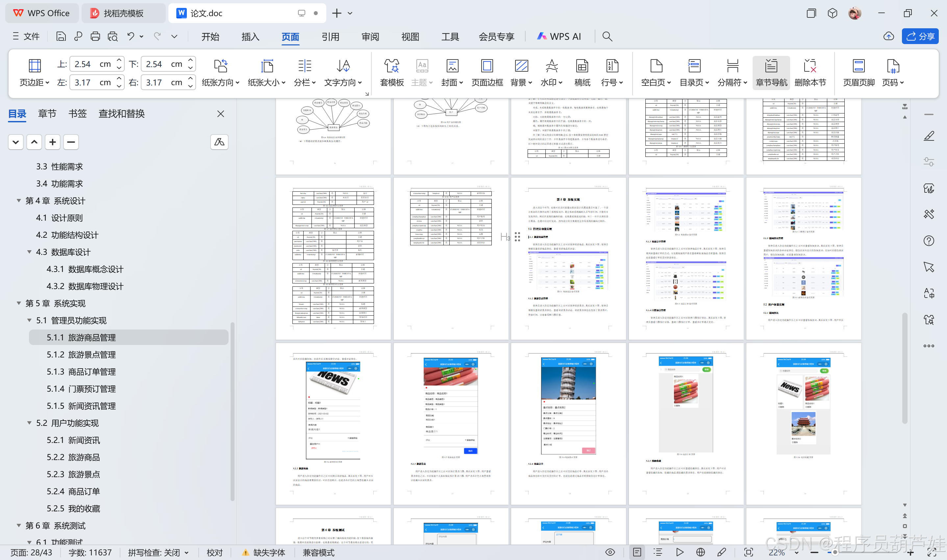Close the navigation pane with X
Viewport: 947px width, 560px height.
221,113
